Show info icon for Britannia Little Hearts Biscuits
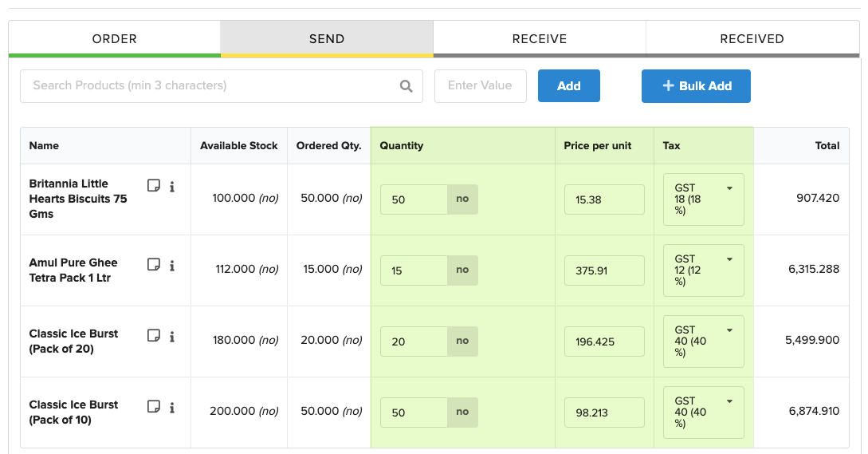868x454 pixels. (172, 187)
